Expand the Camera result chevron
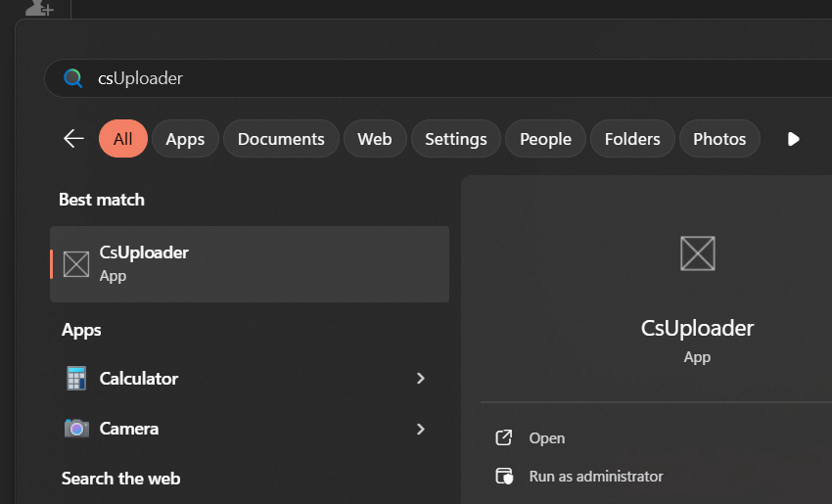The width and height of the screenshot is (832, 504). click(421, 429)
